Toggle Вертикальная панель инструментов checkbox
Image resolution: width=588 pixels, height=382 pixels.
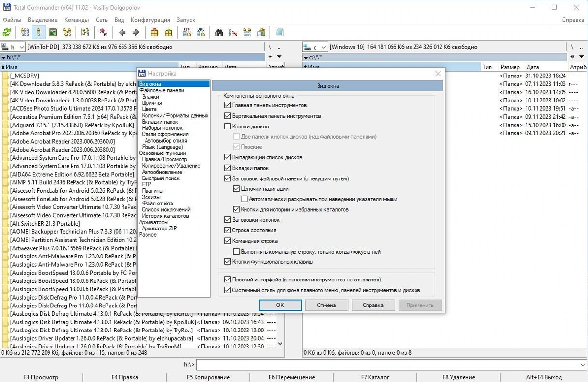(x=227, y=116)
